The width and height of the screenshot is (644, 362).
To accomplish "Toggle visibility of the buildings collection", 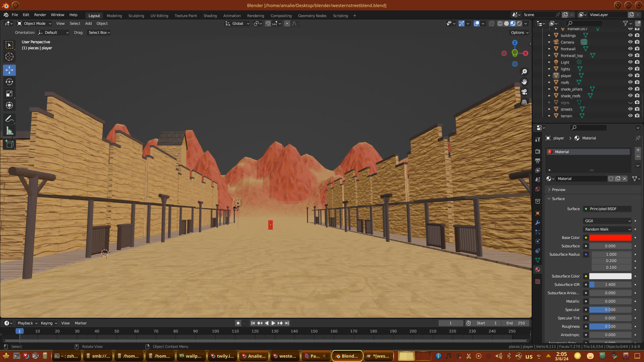I will pos(630,36).
